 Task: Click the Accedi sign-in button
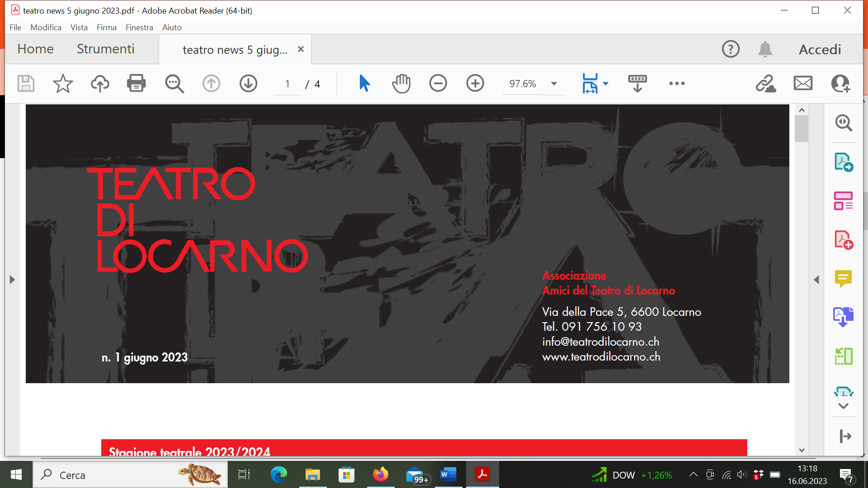[820, 49]
